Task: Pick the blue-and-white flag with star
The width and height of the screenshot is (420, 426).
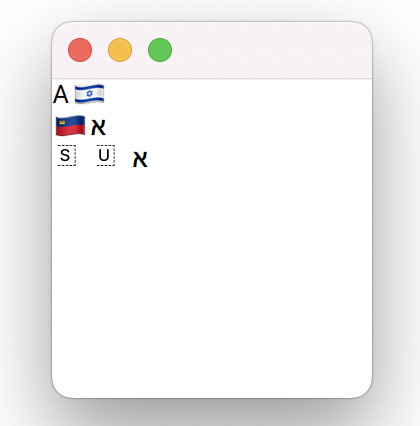Action: (89, 94)
